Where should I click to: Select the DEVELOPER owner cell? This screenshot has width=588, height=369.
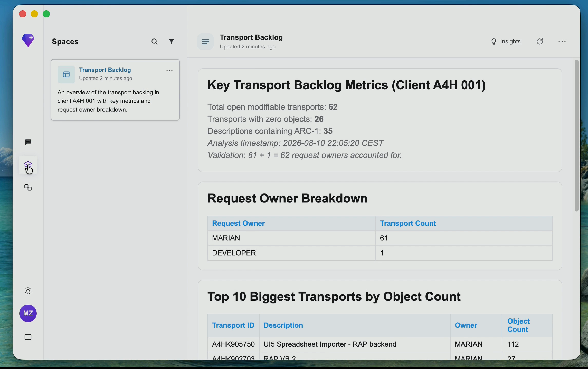[x=292, y=253]
